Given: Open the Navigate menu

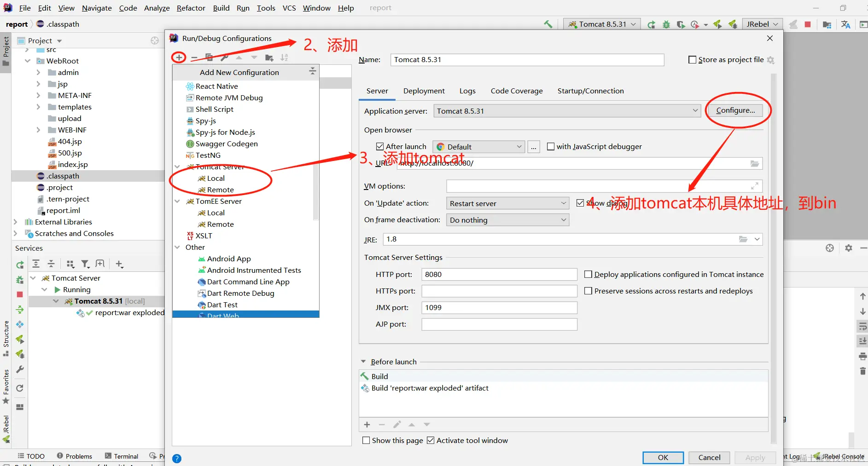Looking at the screenshot, I should pyautogui.click(x=97, y=8).
